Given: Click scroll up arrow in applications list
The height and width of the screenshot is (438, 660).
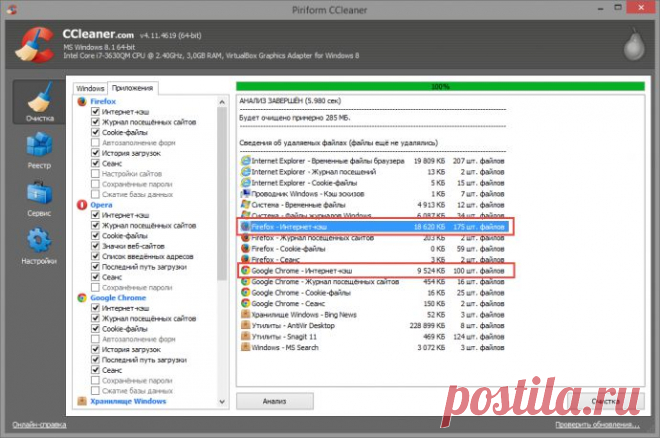Looking at the screenshot, I should pos(222,102).
